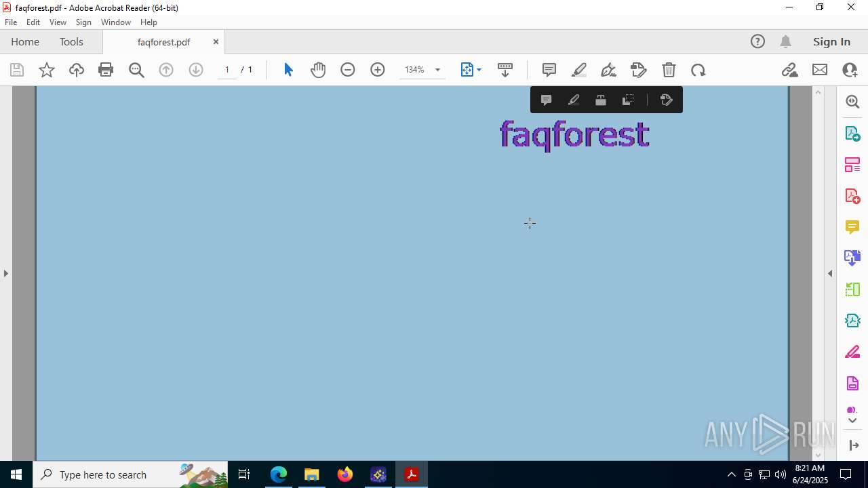
Task: Add comment from floating toolbar
Action: click(x=546, y=100)
